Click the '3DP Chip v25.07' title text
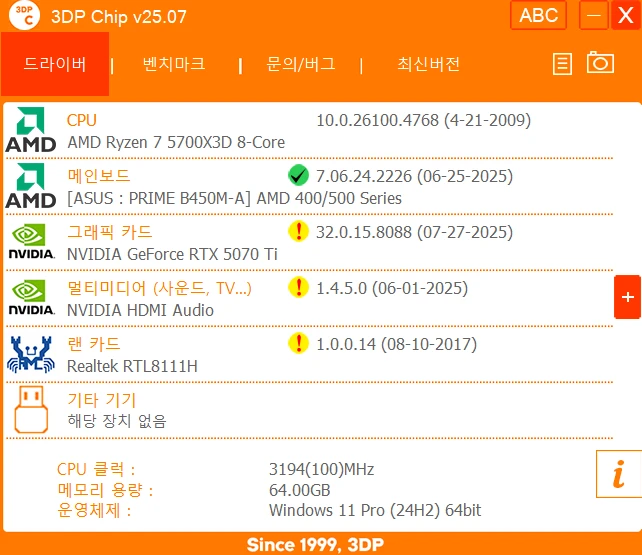642x555 pixels. point(119,17)
